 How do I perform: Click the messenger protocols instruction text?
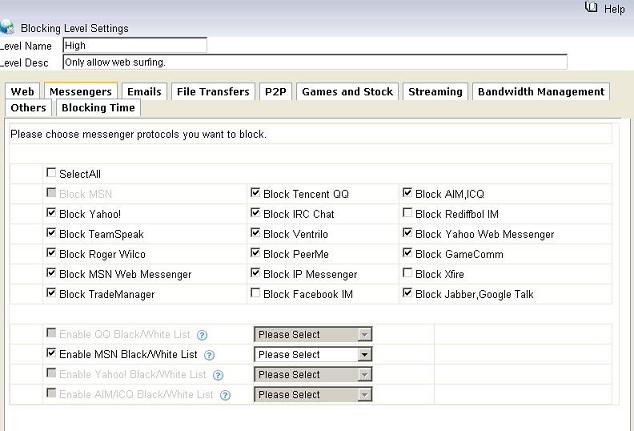coord(138,134)
